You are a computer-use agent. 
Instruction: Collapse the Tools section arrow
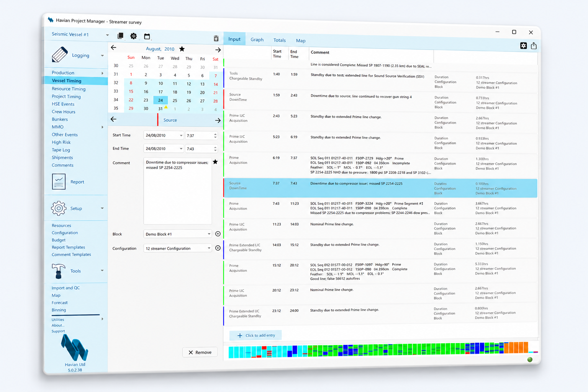[x=102, y=271]
